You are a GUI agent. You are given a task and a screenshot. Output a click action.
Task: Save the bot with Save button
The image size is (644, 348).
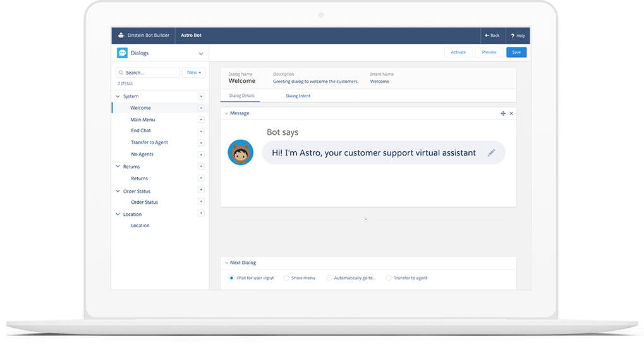(x=516, y=53)
